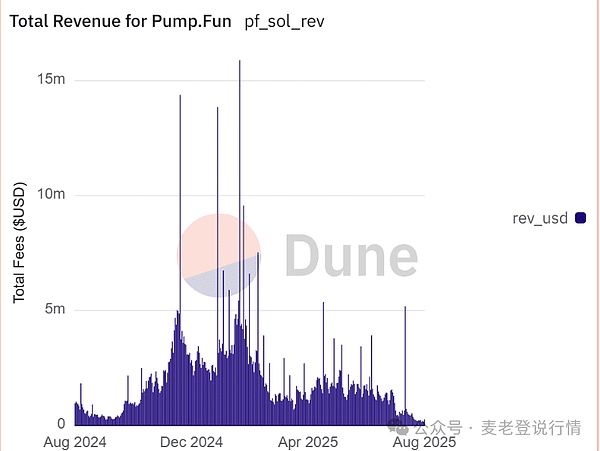Click the rev_usd legend color swatch
Viewport: 600px width, 451px height.
click(580, 219)
